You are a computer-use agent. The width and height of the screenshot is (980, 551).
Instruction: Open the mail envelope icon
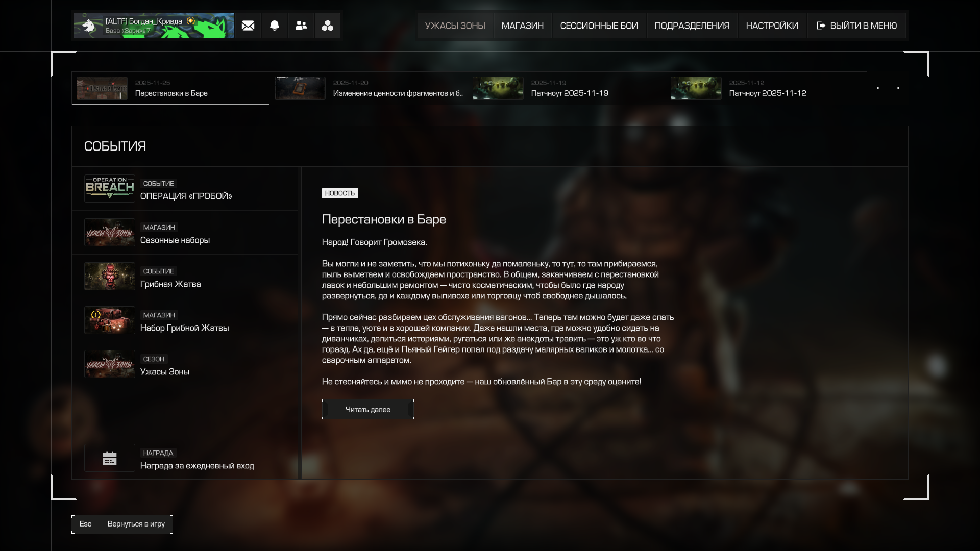(x=248, y=26)
